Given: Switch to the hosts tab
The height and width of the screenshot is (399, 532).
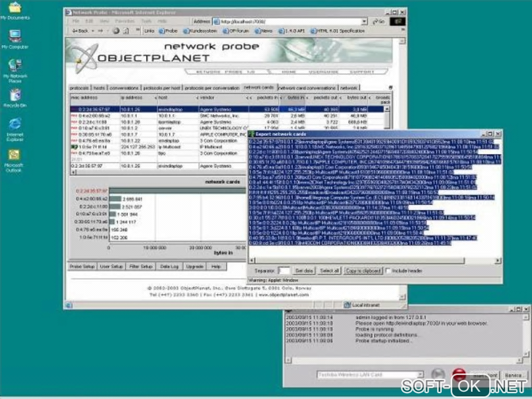Looking at the screenshot, I should coord(99,88).
